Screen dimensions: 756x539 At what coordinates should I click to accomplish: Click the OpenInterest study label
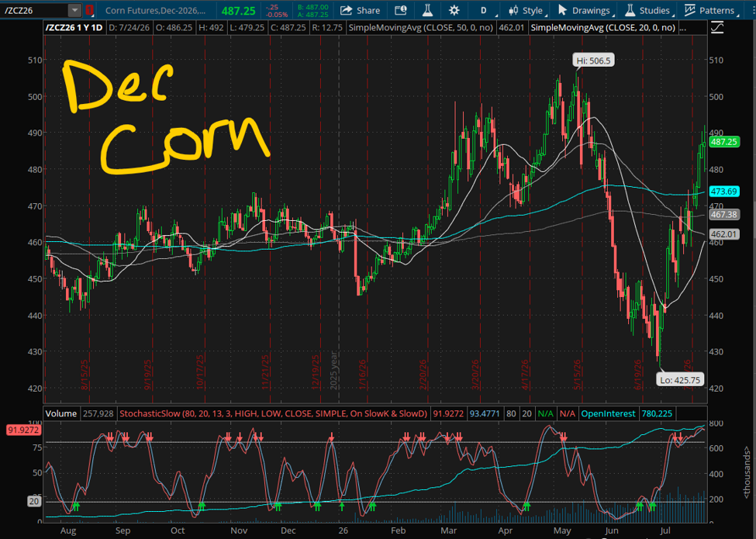(x=608, y=413)
